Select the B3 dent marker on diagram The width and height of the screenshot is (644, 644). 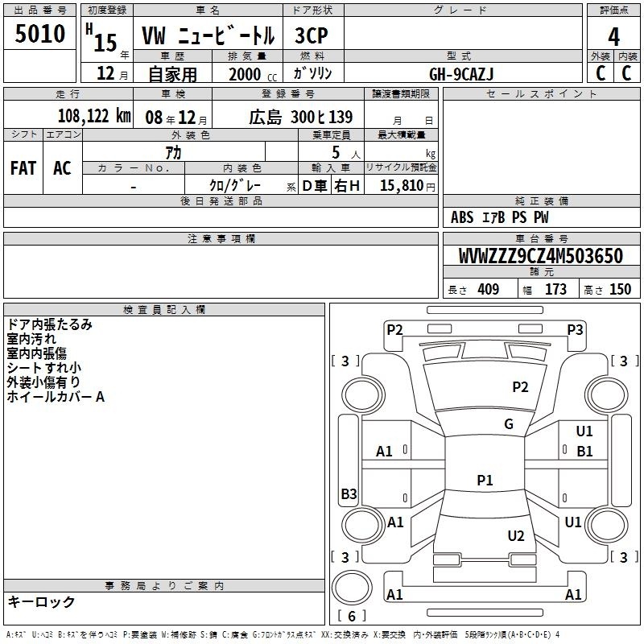tap(349, 493)
